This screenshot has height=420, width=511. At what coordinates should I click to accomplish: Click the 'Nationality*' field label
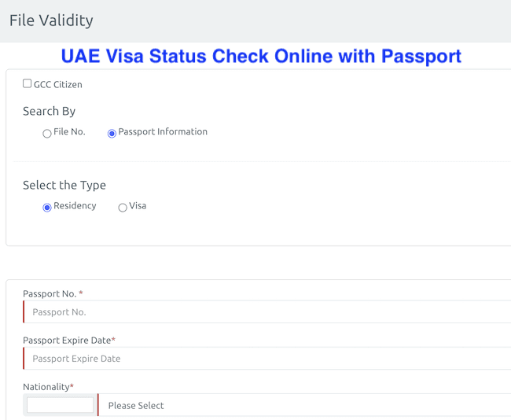[x=48, y=386]
